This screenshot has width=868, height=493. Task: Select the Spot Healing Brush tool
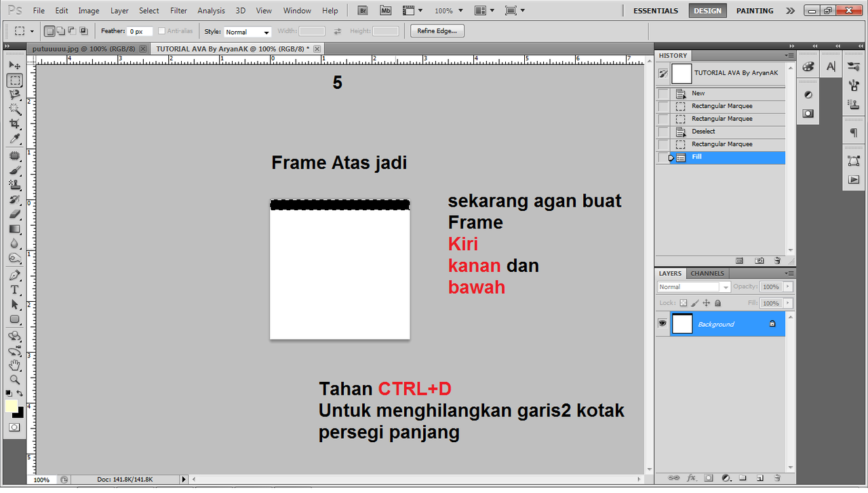[14, 156]
